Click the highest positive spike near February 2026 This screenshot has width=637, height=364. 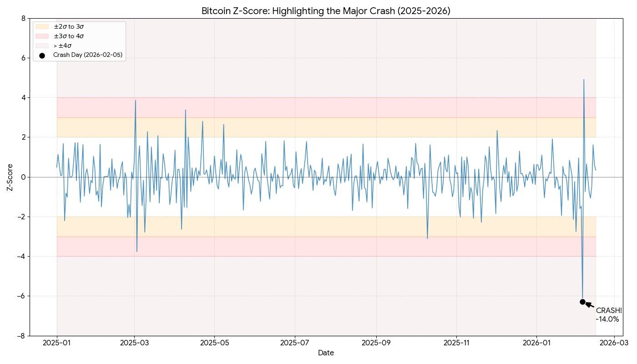(584, 80)
